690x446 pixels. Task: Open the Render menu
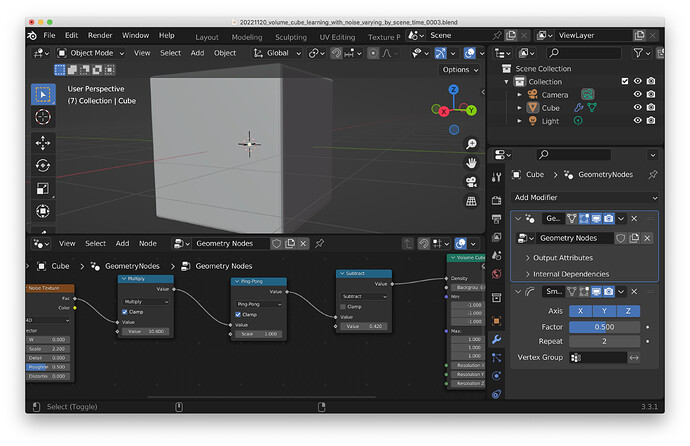[100, 35]
